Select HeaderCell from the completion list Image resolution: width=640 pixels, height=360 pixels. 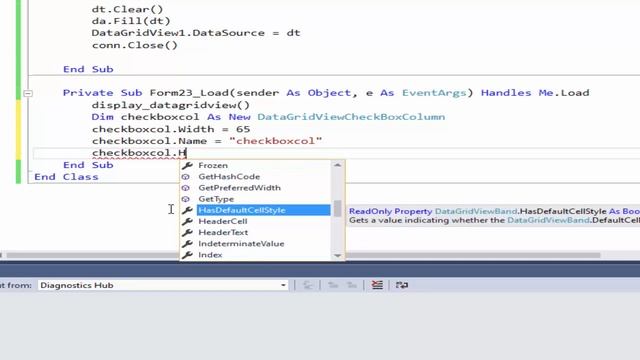[222, 221]
